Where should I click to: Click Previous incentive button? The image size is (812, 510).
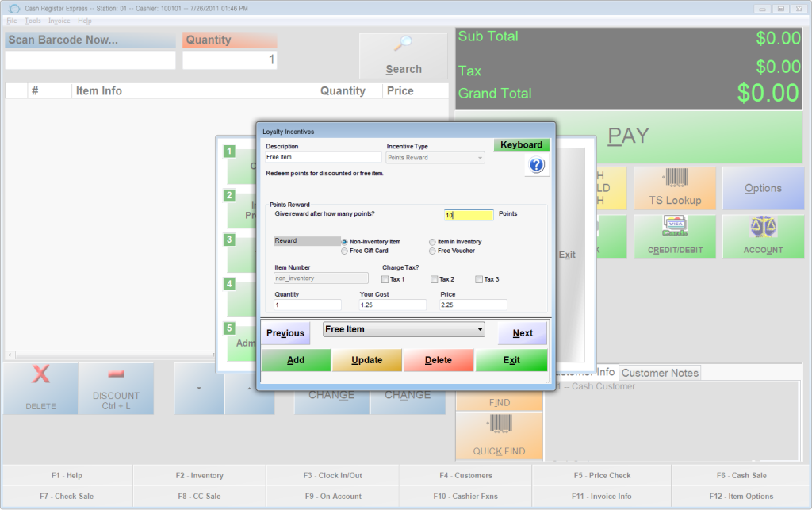point(285,333)
